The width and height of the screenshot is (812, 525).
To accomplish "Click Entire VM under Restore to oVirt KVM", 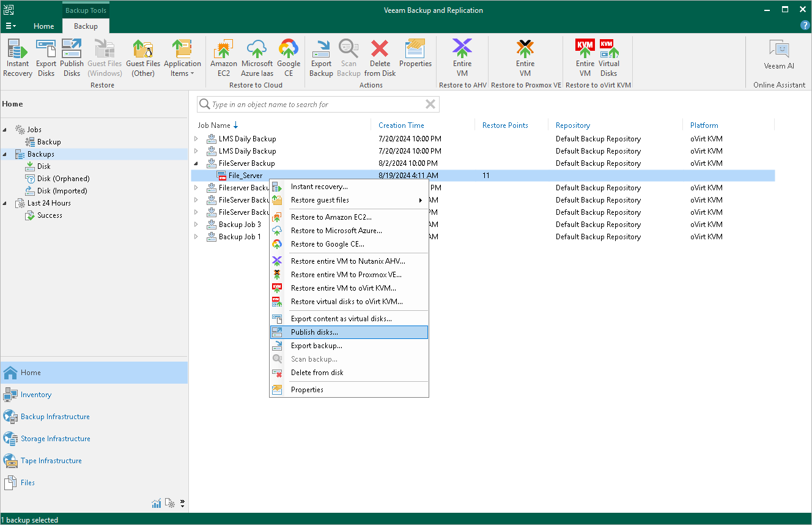I will [x=585, y=58].
